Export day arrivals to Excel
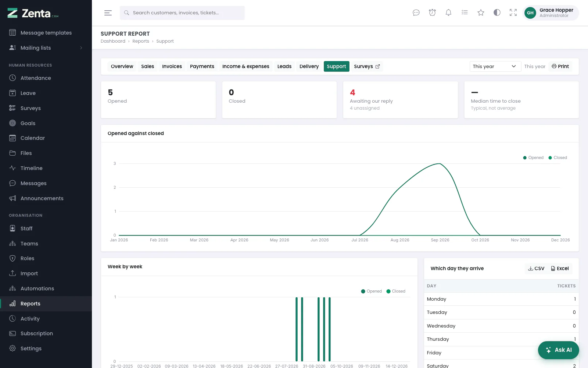 tap(560, 269)
